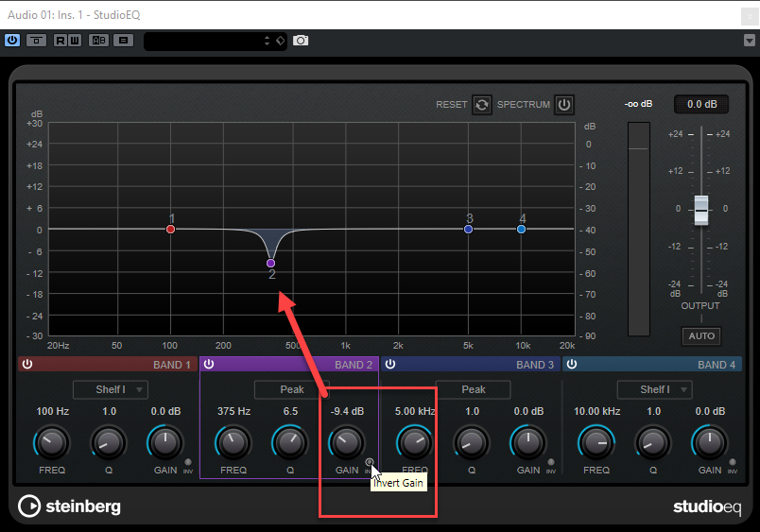Click Band 2 FREQ knob
This screenshot has width=760, height=532.
(233, 442)
